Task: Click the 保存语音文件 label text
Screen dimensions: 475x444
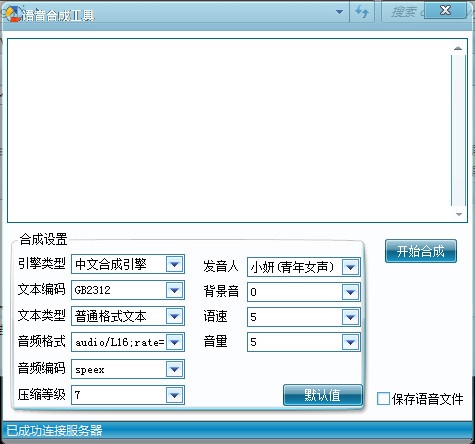Action: 428,399
